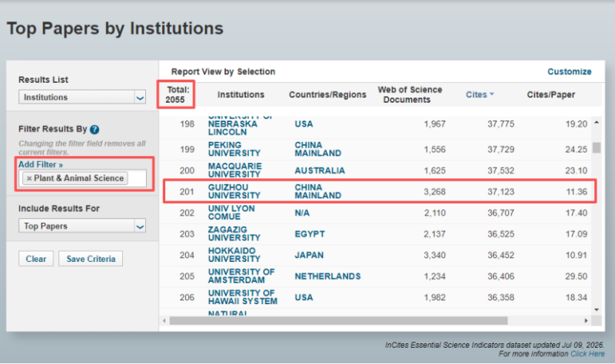Click the 3,268 documents value
The image size is (615, 364).
(x=434, y=192)
